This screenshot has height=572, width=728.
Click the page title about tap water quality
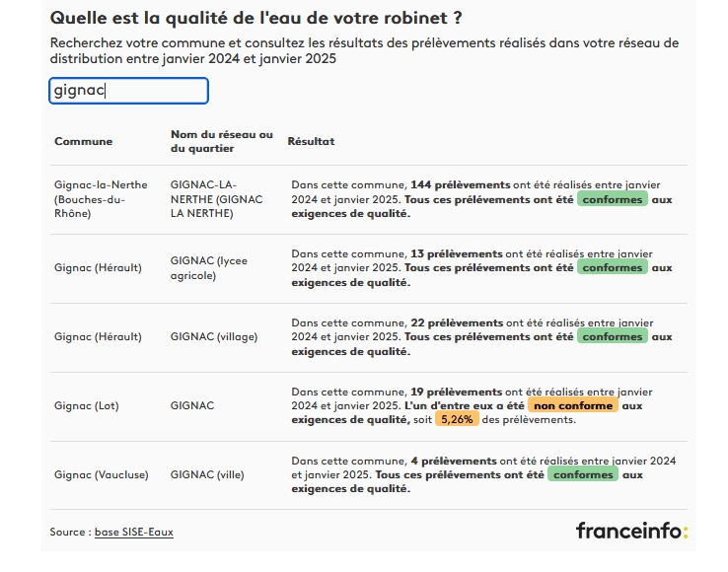[x=255, y=18]
